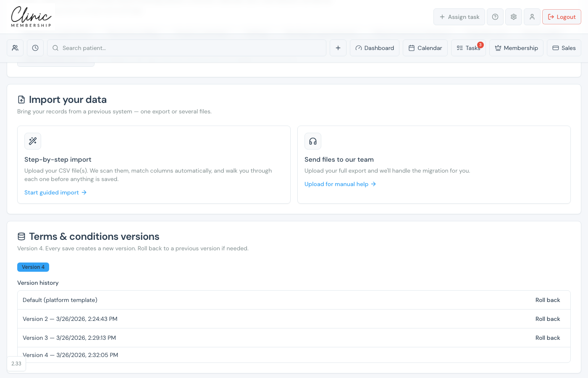The width and height of the screenshot is (588, 378).
Task: Roll back to Version 3
Action: point(548,338)
